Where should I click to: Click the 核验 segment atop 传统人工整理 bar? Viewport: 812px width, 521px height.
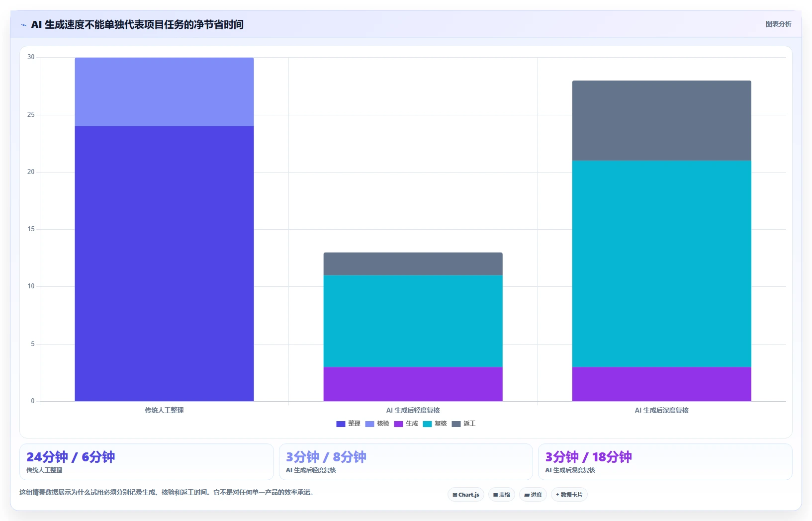164,92
